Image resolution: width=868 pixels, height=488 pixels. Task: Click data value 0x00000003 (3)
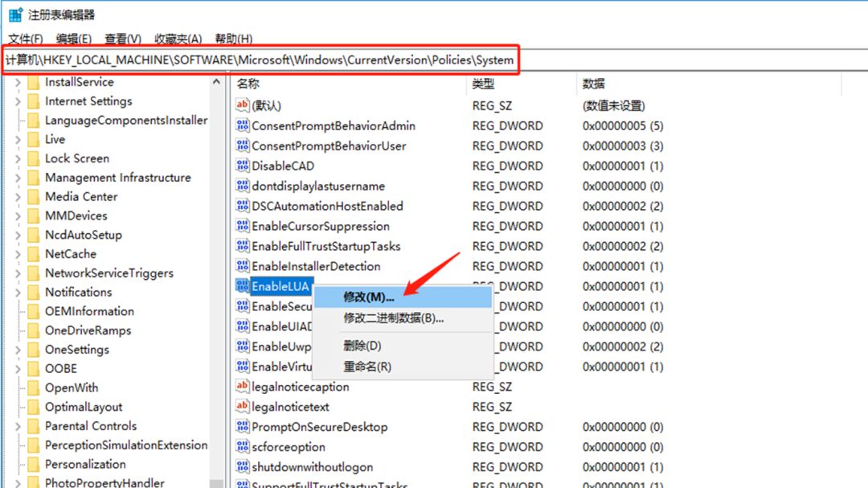click(623, 146)
